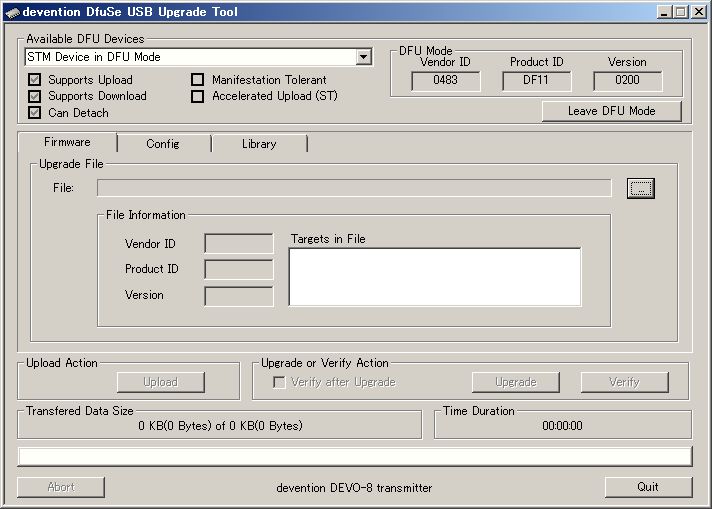Open the Available DFU Devices dropdown arrow
712x509 pixels.
(363, 57)
